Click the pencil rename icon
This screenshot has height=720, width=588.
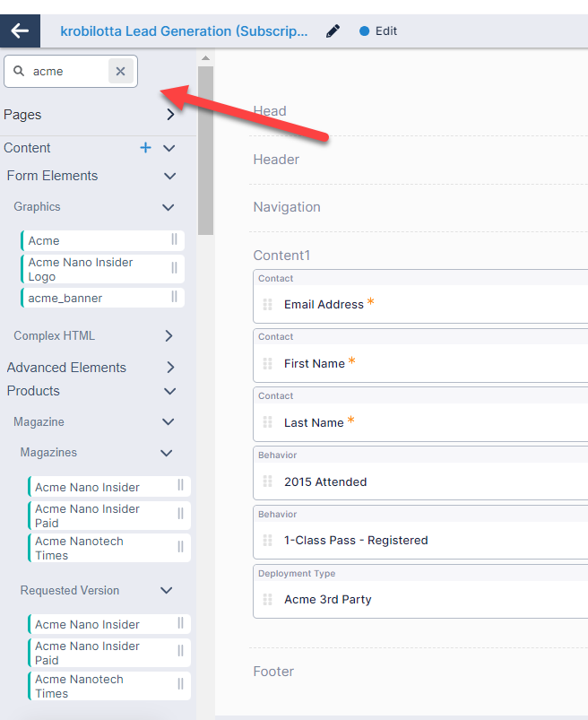click(333, 31)
